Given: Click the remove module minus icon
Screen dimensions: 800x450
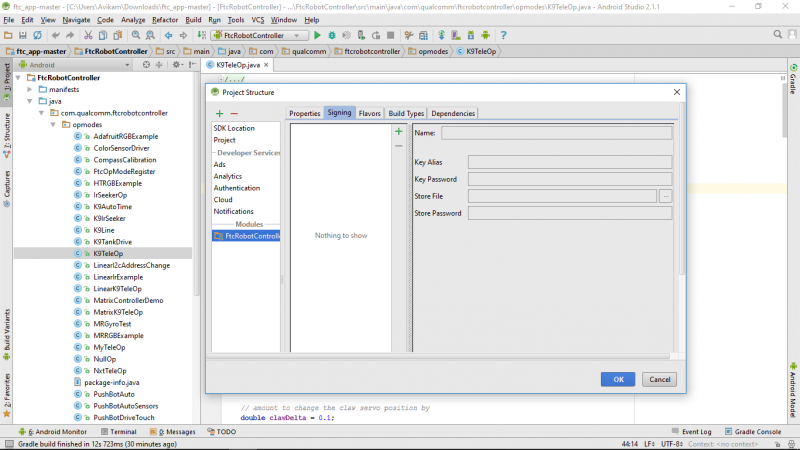Looking at the screenshot, I should coord(234,113).
